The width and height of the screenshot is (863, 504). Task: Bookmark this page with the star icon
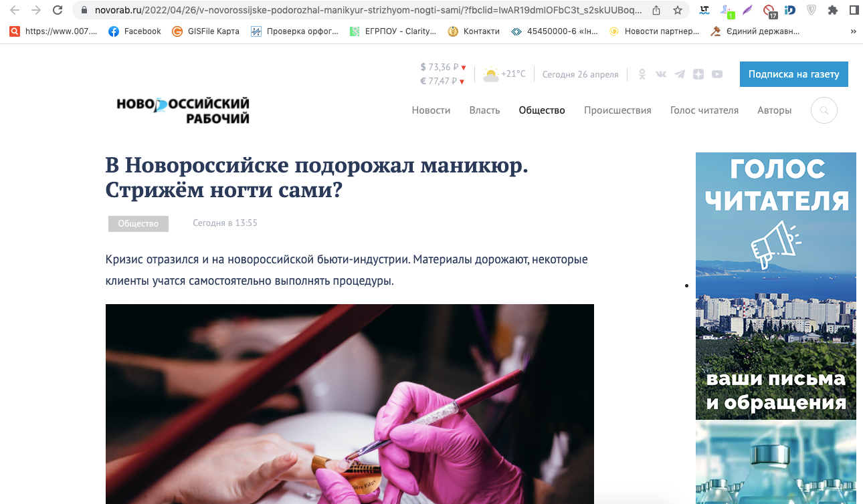pyautogui.click(x=677, y=10)
